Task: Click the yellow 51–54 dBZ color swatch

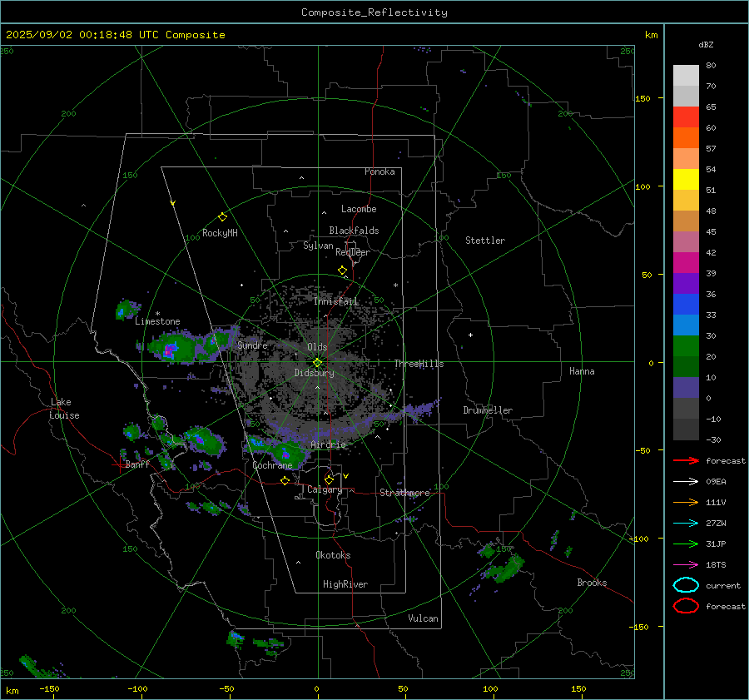Action: (686, 180)
